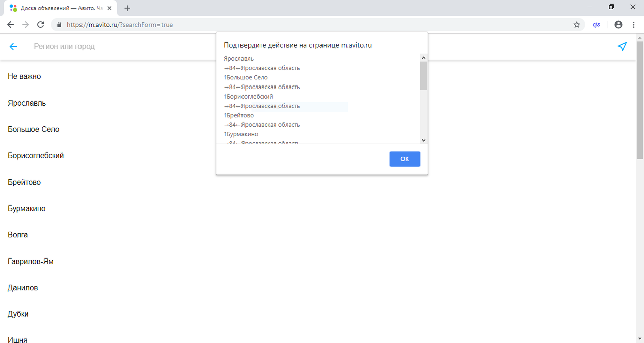Select 'Бурмакино' in page list
The height and width of the screenshot is (343, 644).
tap(26, 208)
